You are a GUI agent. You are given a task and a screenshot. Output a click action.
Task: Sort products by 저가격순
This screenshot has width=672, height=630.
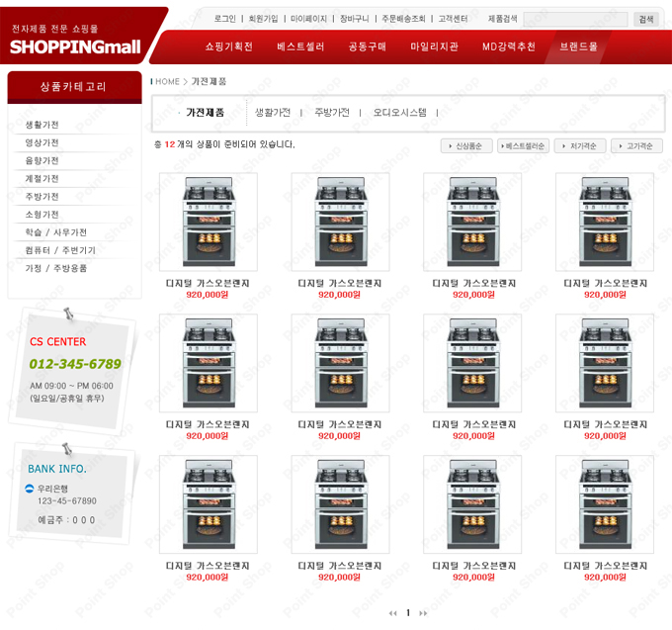coord(580,145)
